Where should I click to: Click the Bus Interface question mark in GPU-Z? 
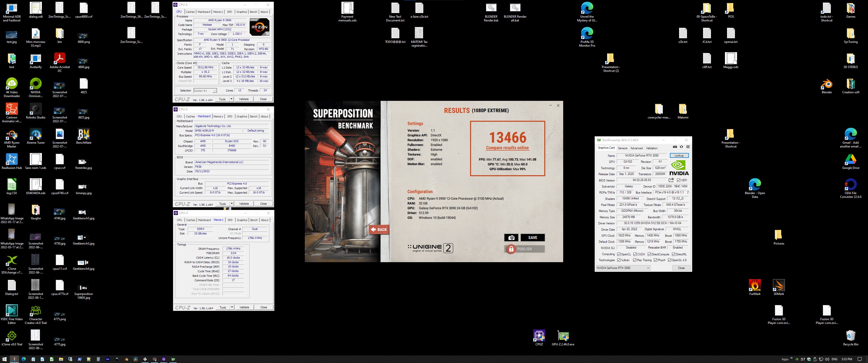pos(688,192)
